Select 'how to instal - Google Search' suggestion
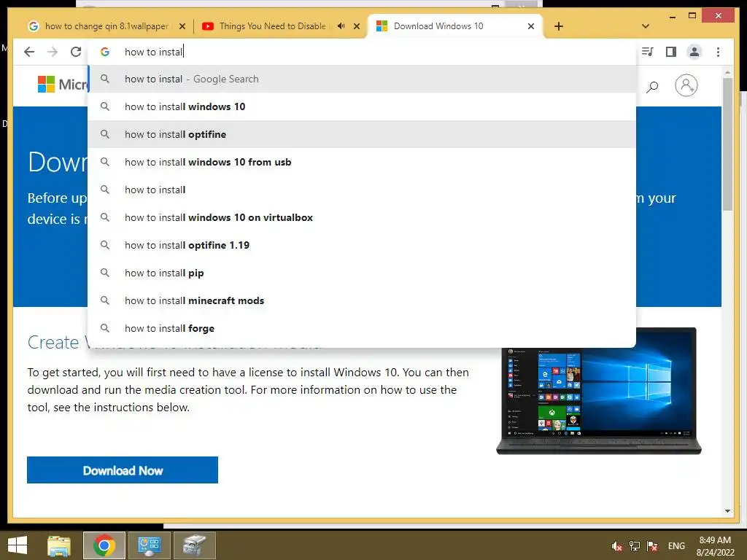Screen dimensions: 747x560 pos(362,79)
